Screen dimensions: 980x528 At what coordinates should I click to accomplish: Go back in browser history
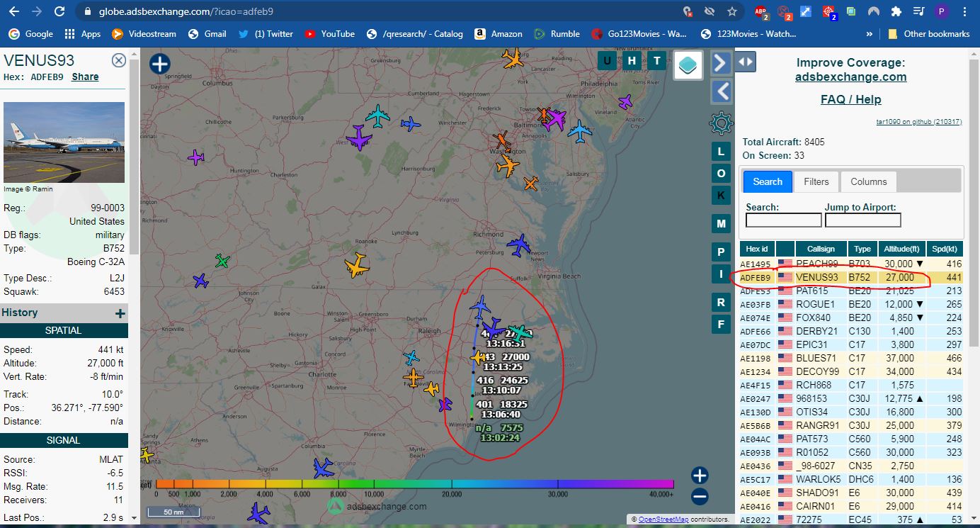[14, 11]
